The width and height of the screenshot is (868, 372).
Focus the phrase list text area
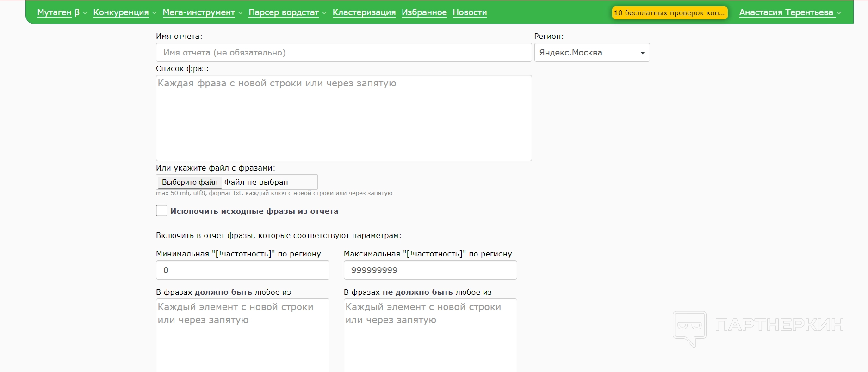tap(344, 118)
